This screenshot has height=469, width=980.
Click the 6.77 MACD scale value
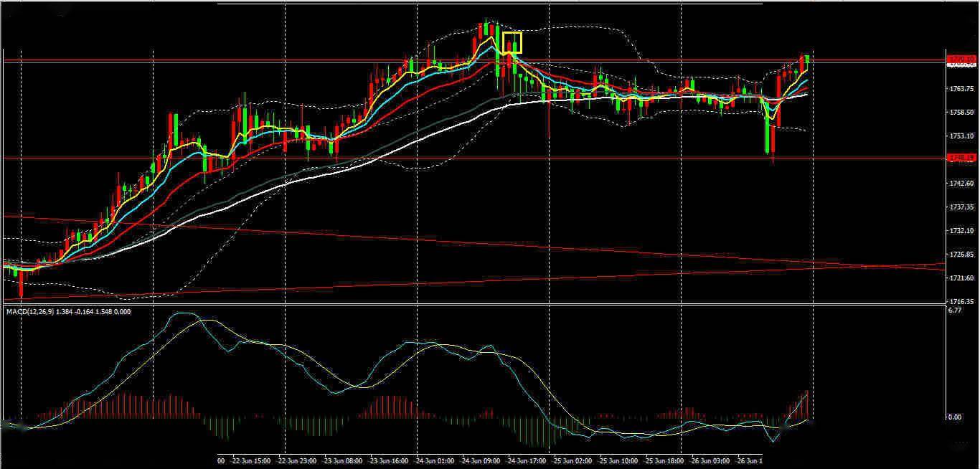(955, 311)
